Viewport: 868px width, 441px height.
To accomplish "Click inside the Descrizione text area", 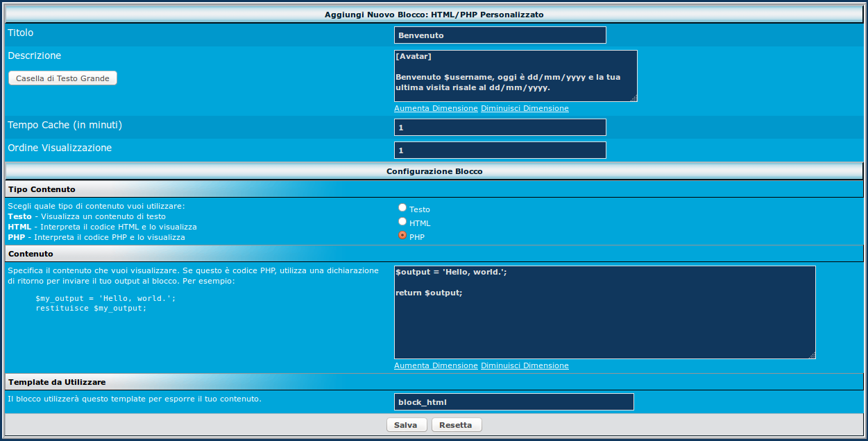I will click(x=515, y=76).
